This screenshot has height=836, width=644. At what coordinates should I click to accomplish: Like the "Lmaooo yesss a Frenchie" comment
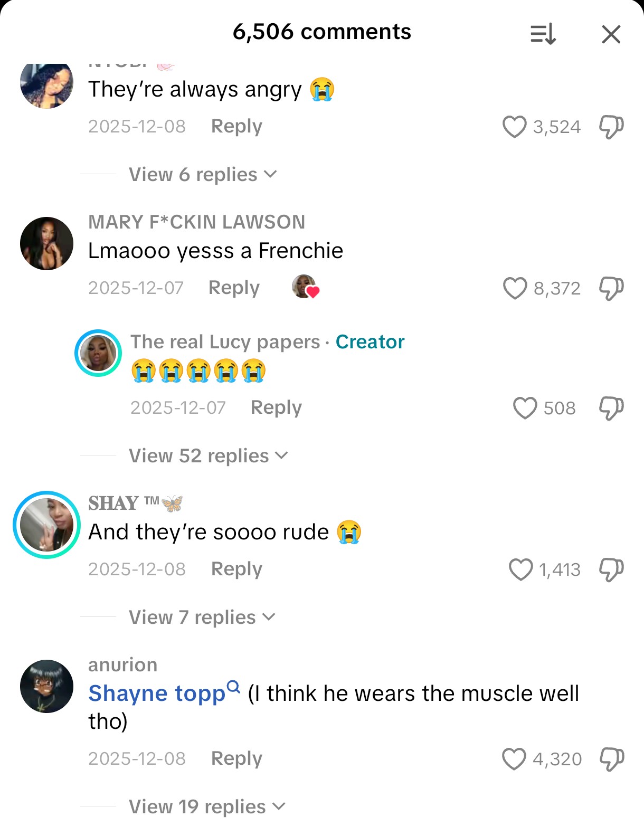point(515,288)
